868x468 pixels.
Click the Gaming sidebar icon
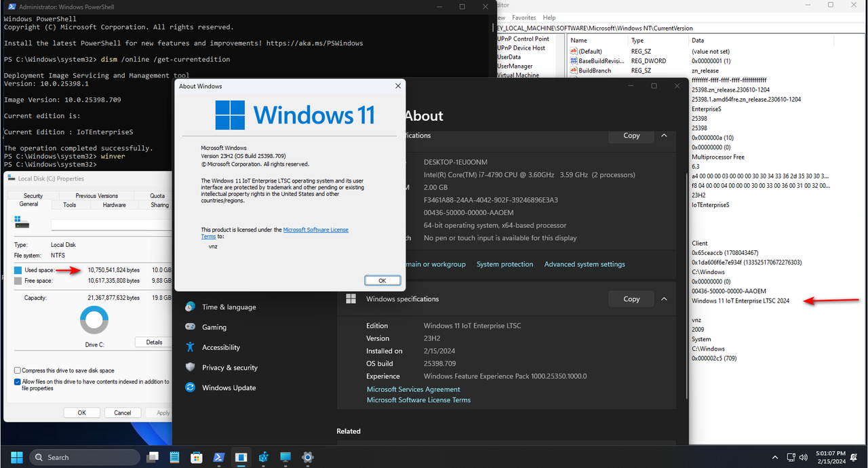point(191,327)
